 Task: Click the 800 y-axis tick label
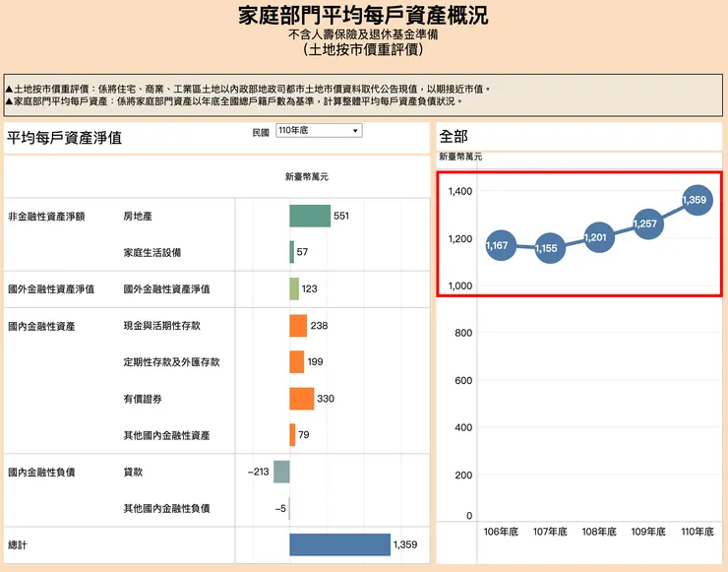463,333
